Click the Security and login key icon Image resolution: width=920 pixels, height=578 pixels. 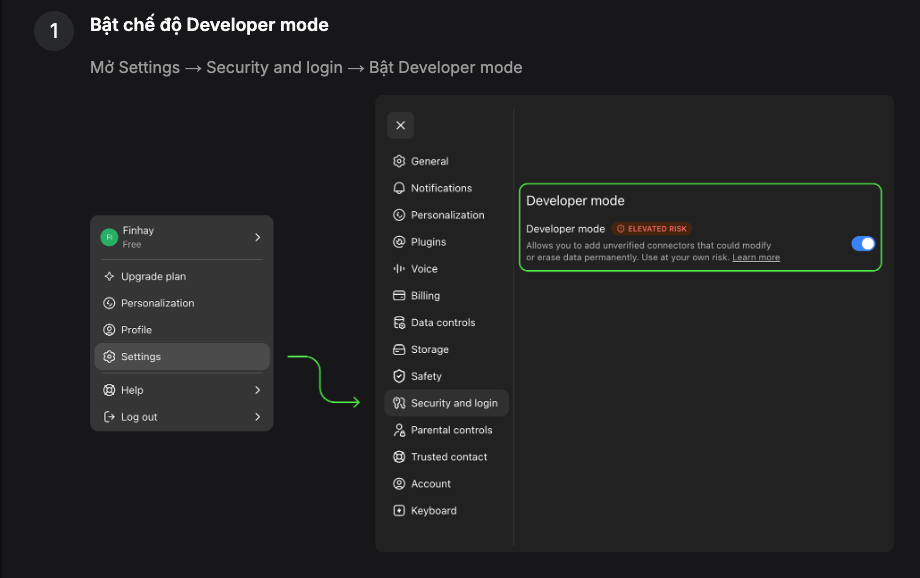[x=399, y=403]
